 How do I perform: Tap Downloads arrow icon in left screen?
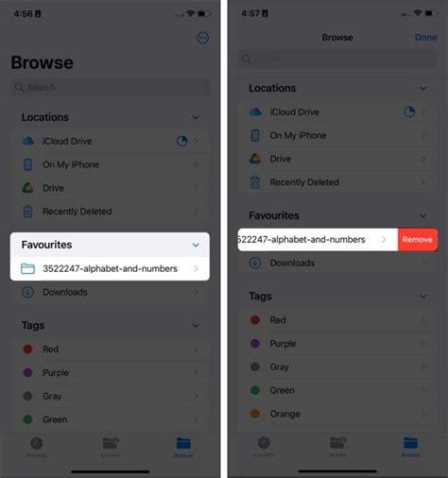[x=27, y=292]
